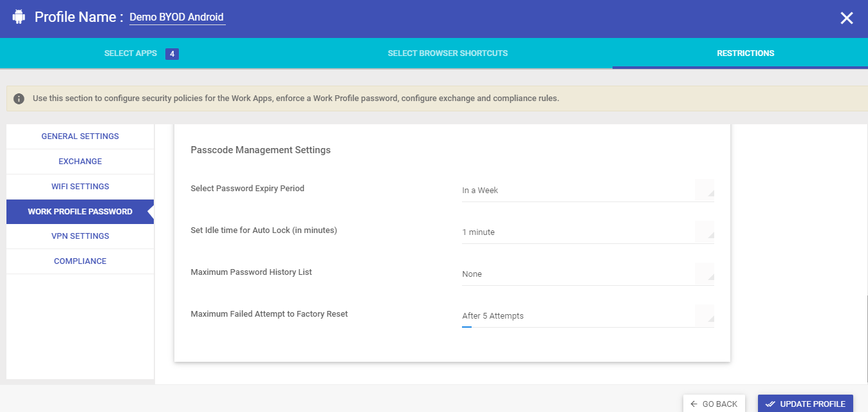Screen dimensions: 868x412
Task: Click the arrow beside In a Week
Action: pyautogui.click(x=705, y=189)
